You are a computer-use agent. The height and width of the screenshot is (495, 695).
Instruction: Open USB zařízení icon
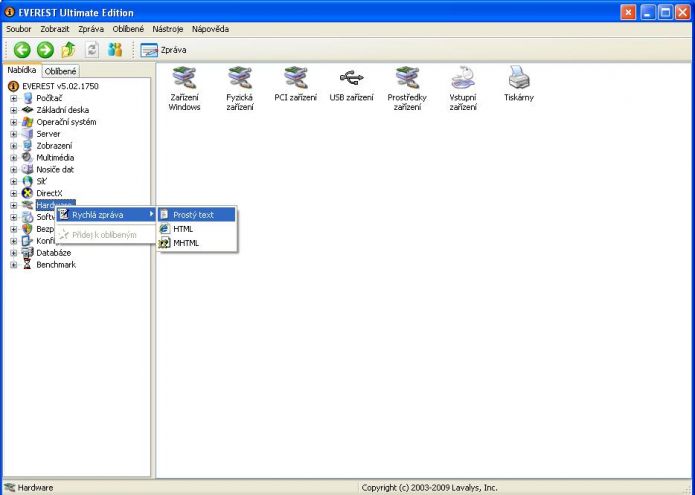pos(351,84)
